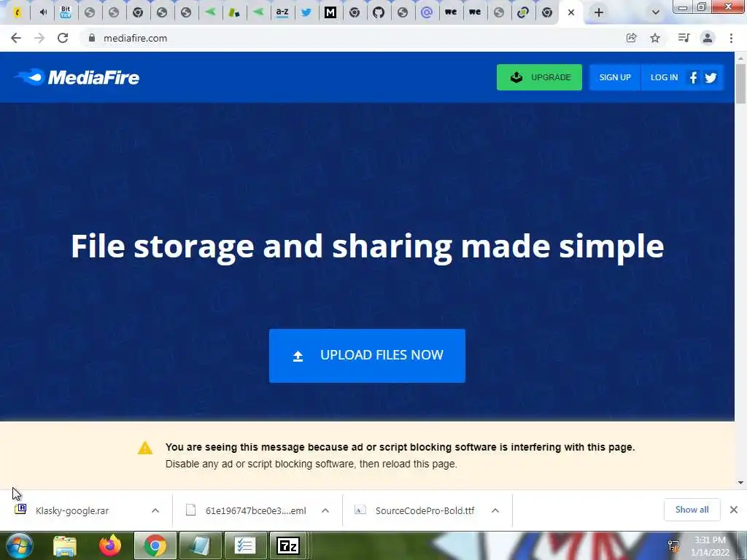Switch to the Twitter bird tab

point(306,12)
